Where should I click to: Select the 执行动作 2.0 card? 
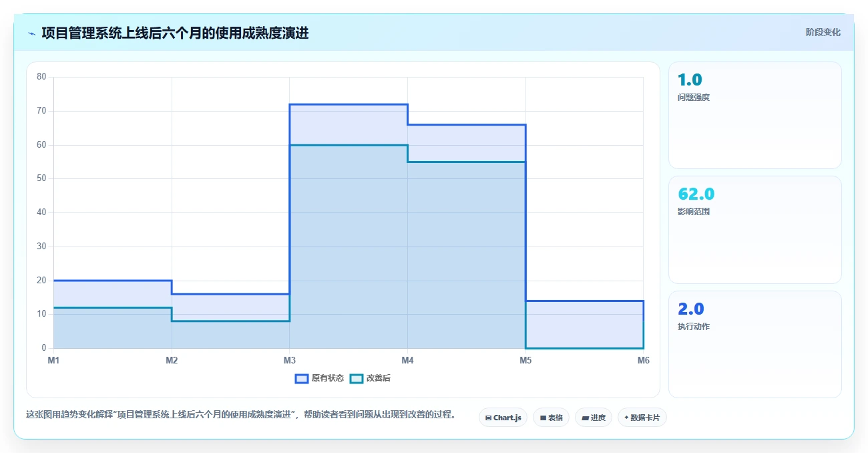tap(755, 344)
